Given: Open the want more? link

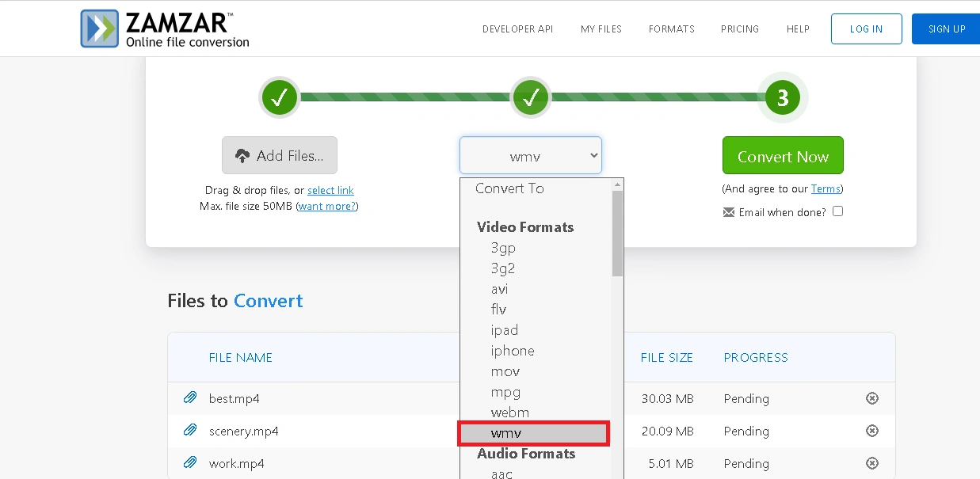Looking at the screenshot, I should [x=327, y=206].
